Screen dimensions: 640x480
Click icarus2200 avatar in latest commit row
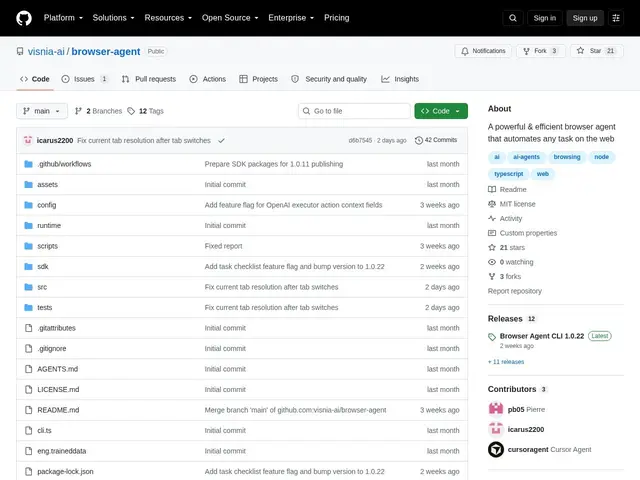tap(28, 140)
